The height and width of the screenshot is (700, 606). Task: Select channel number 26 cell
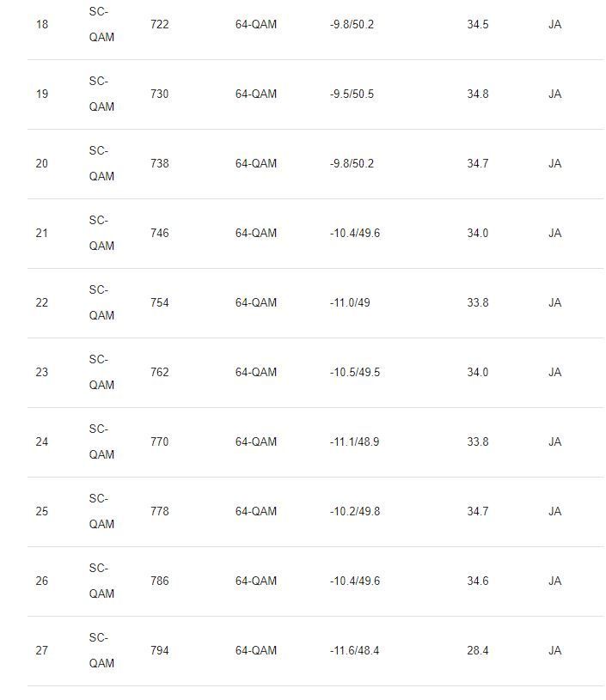pos(42,581)
